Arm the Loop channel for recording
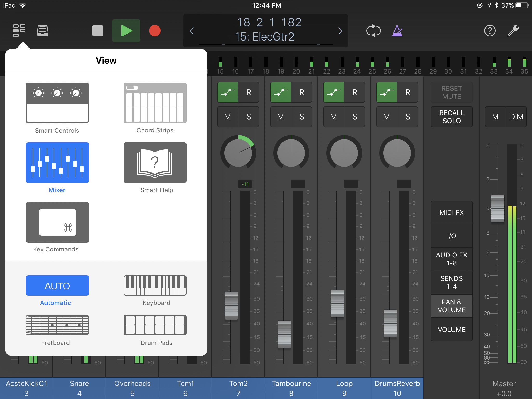 (355, 92)
